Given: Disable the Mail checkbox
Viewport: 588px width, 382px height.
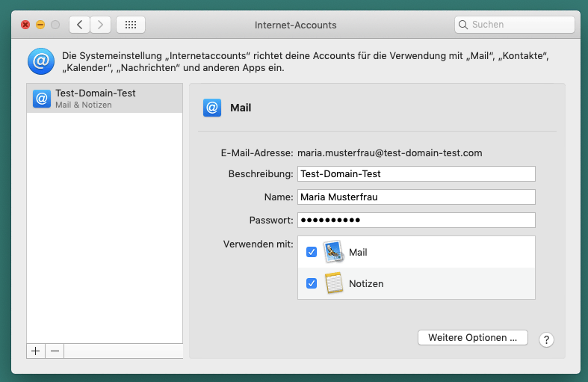Looking at the screenshot, I should [x=312, y=252].
